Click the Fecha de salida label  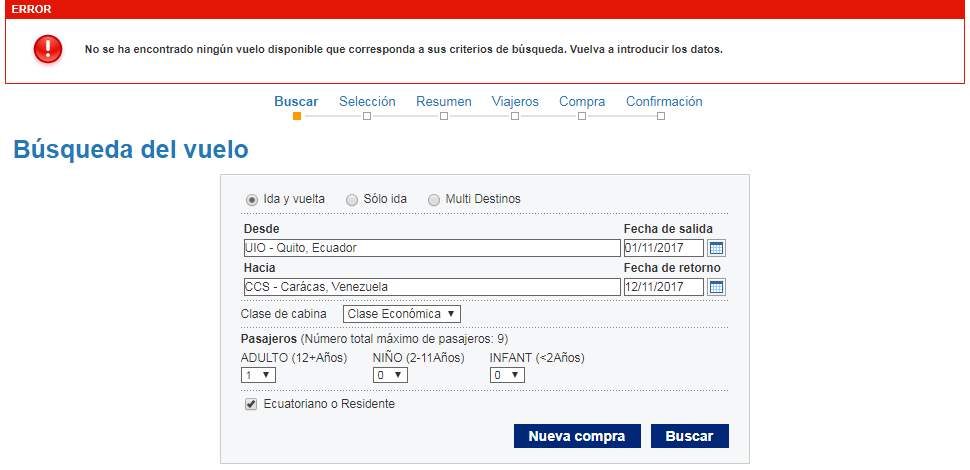(x=668, y=229)
